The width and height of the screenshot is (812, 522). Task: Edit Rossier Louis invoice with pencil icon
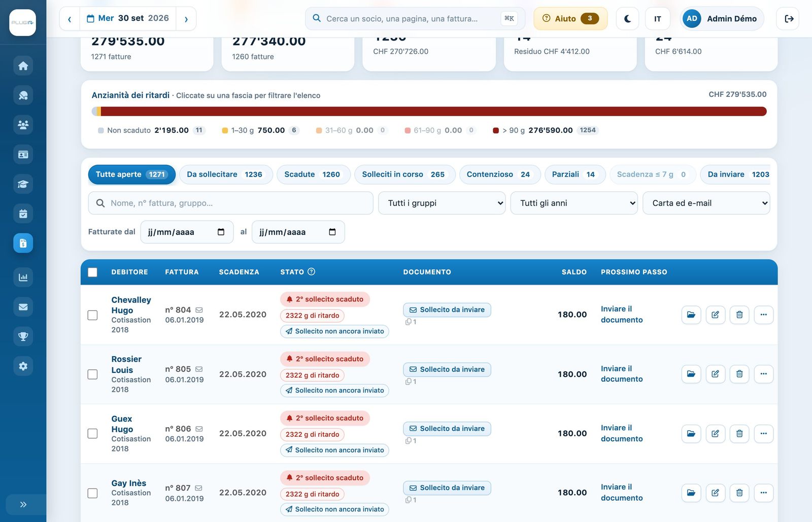click(715, 374)
